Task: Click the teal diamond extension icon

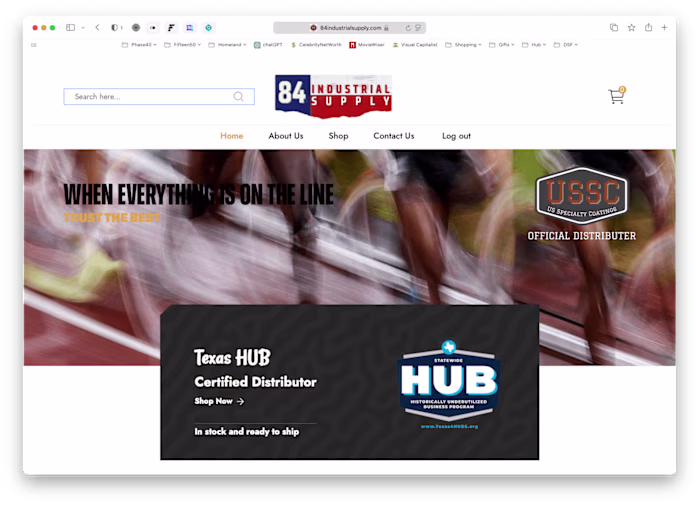Action: point(208,28)
